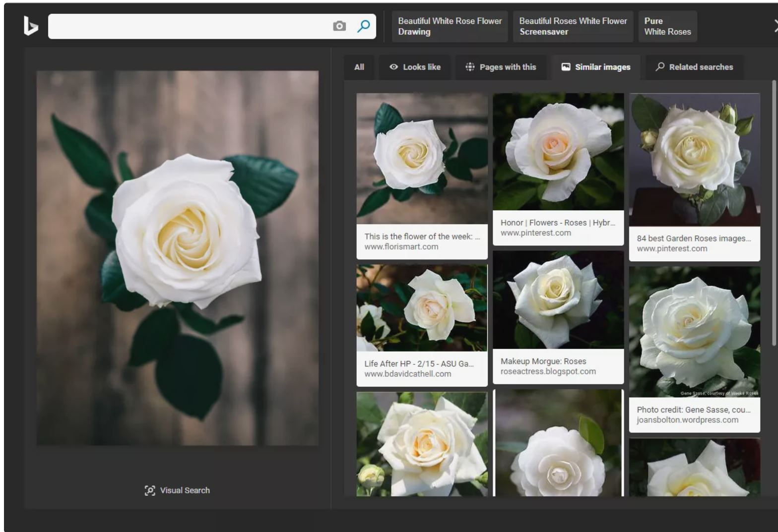Click the Visual Search crop icon
778x532 pixels.
pyautogui.click(x=150, y=490)
